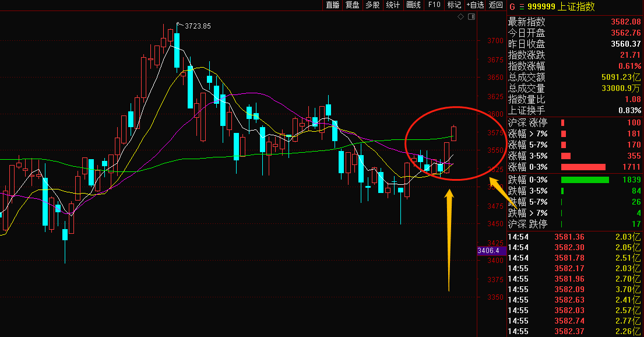
Task: Click the 返回 back button
Action: point(496,5)
